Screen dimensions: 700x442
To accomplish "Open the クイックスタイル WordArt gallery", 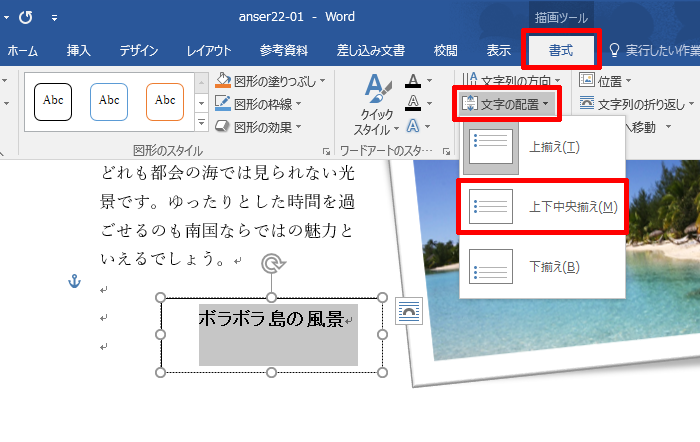I will pyautogui.click(x=376, y=105).
